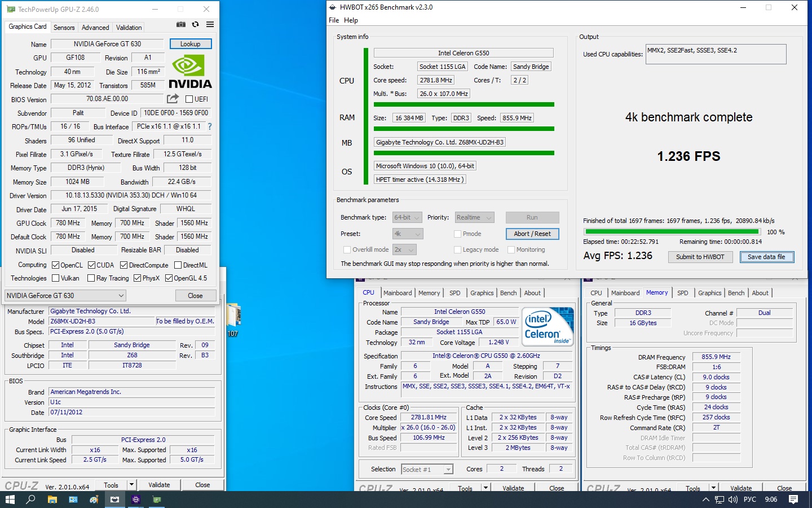Click the HWBOT benchmark progress bar
This screenshot has height=508, width=812.
pyautogui.click(x=672, y=231)
